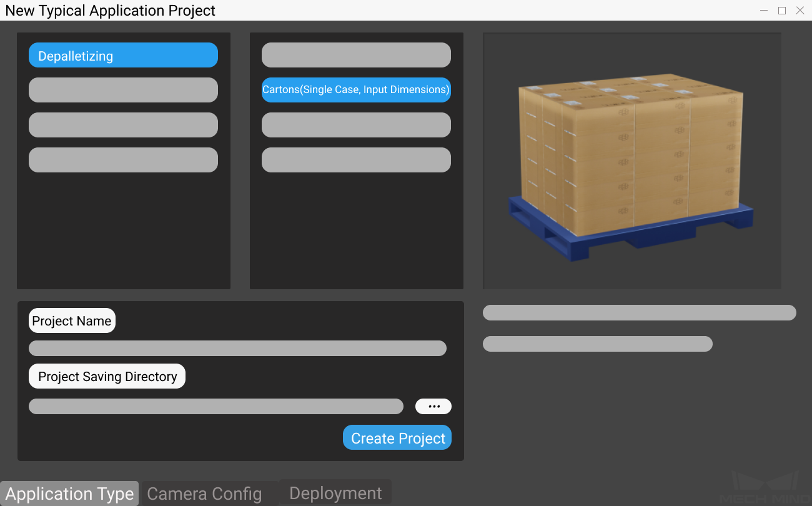Viewport: 812px width, 506px height.
Task: Switch to the Camera Config tab
Action: [203, 493]
